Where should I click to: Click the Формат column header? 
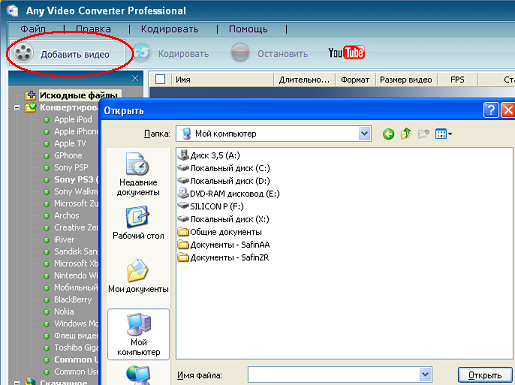point(355,80)
